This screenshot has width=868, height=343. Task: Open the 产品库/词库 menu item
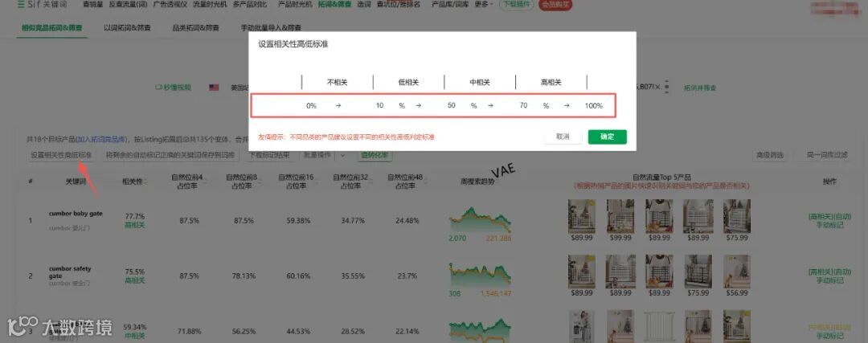coord(449,5)
